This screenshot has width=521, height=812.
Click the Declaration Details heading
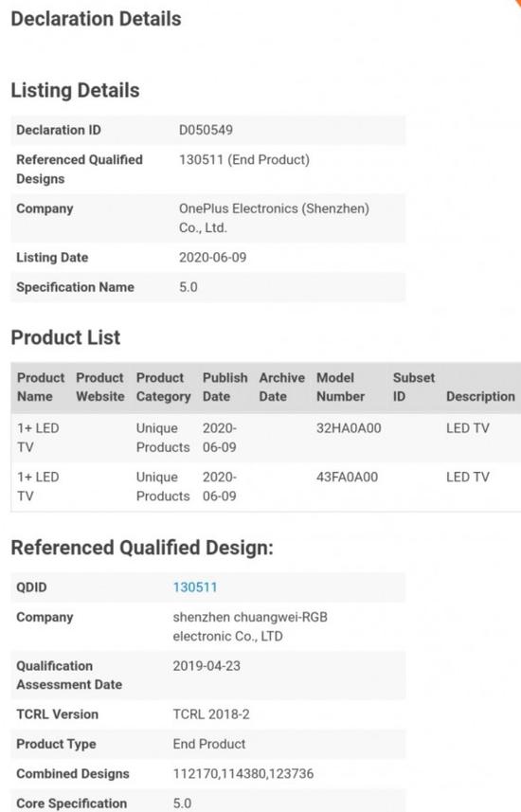click(x=97, y=19)
